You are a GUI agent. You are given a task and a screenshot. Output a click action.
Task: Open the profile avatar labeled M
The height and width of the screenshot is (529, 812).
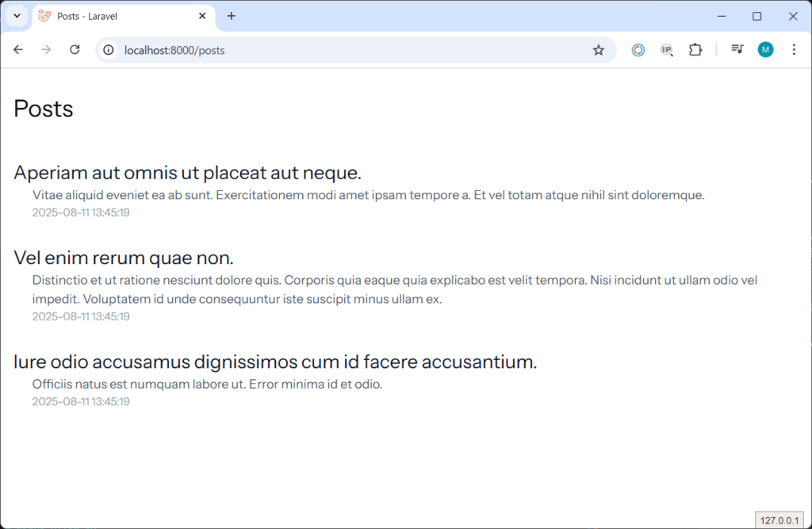coord(765,50)
